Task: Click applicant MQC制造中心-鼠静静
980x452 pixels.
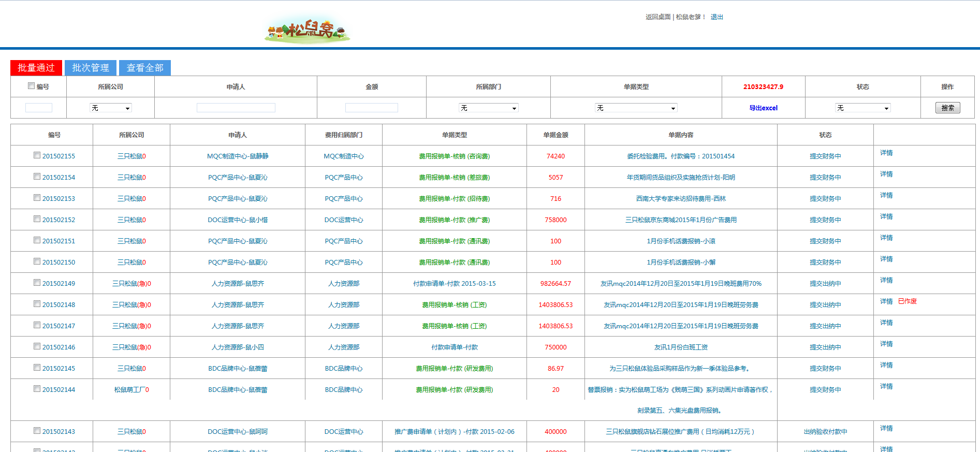Action: (238, 156)
